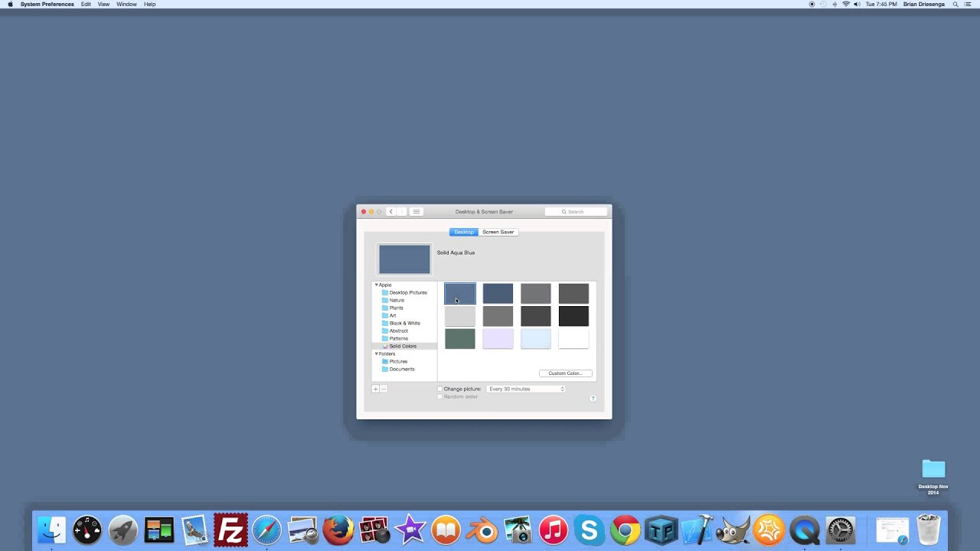Image resolution: width=980 pixels, height=551 pixels.
Task: Collapse the Apple section
Action: pos(376,285)
